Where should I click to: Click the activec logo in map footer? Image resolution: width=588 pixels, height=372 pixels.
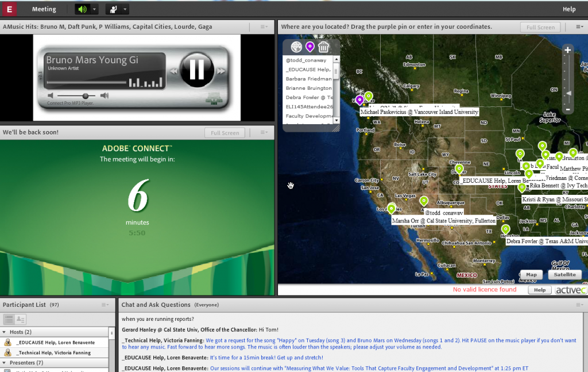point(570,290)
